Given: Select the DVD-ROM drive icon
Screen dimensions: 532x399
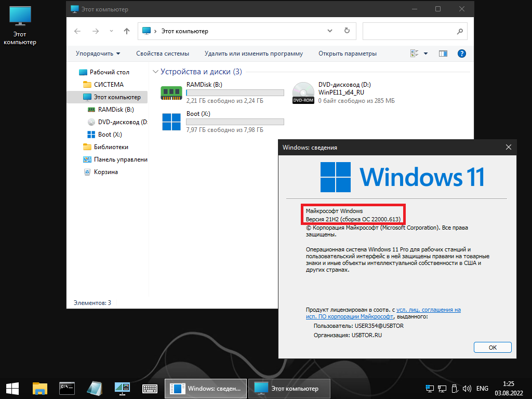Looking at the screenshot, I should 303,92.
